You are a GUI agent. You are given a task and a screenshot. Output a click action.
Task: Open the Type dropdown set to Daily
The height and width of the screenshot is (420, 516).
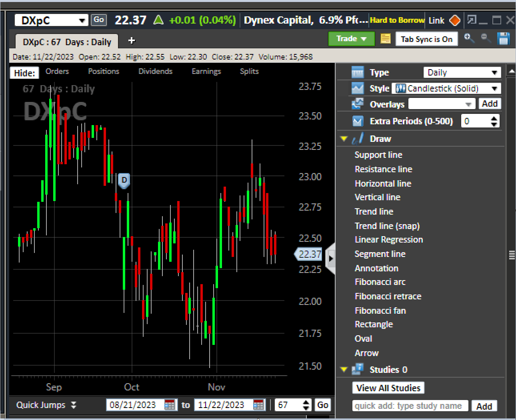click(x=462, y=72)
